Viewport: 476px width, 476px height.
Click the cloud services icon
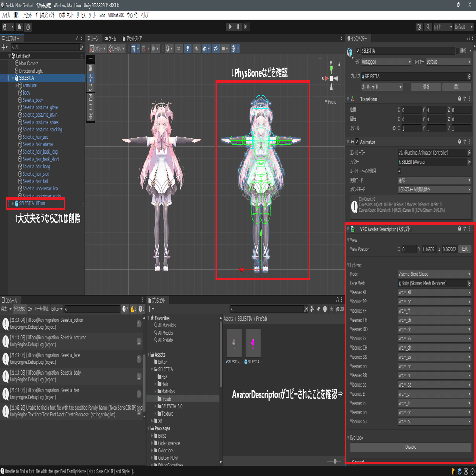pos(19,27)
